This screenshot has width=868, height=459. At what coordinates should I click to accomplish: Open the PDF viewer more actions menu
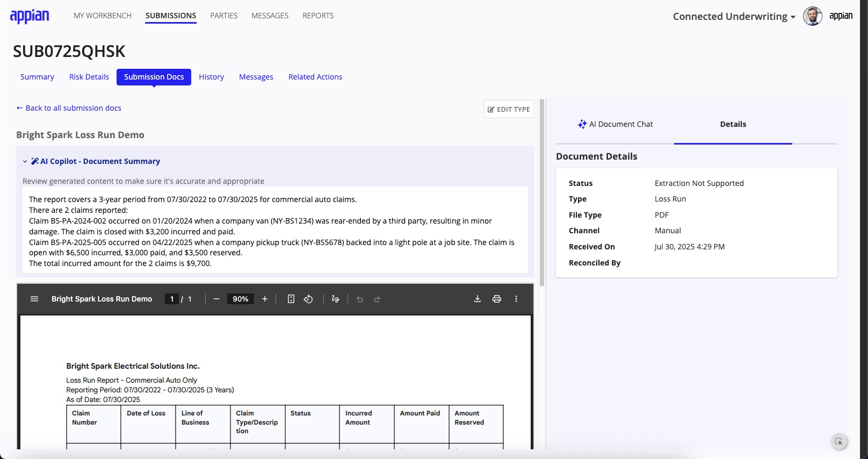tap(516, 299)
